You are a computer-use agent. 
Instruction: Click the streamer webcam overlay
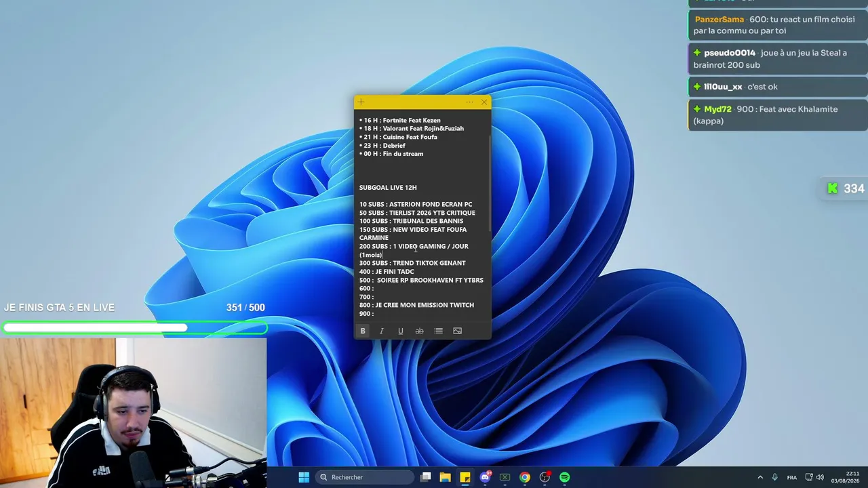[133, 413]
